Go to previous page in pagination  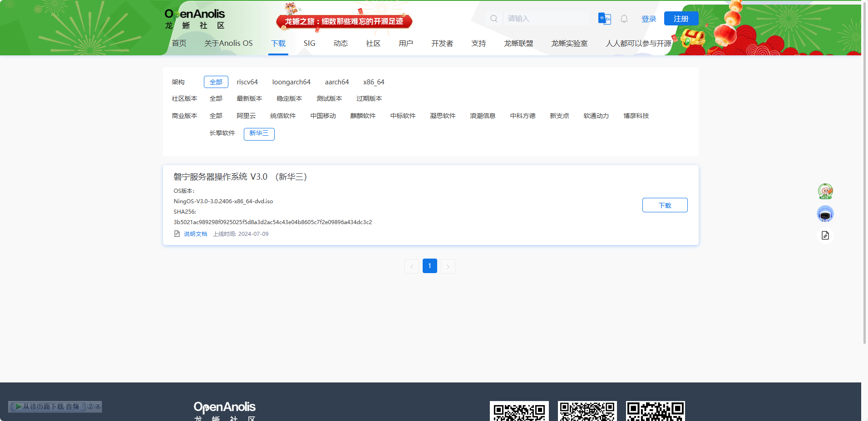click(x=411, y=266)
